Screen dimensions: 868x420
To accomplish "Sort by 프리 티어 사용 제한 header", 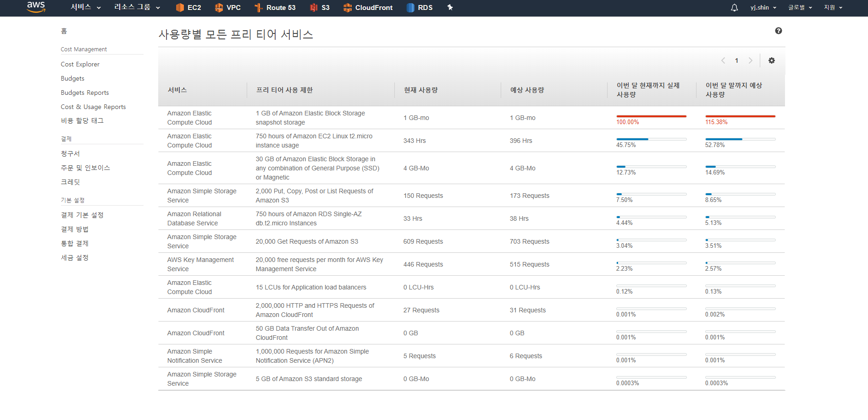I will pos(284,90).
